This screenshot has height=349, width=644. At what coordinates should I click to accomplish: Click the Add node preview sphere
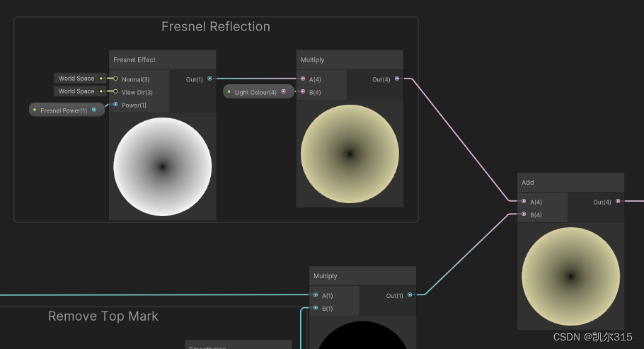point(570,276)
